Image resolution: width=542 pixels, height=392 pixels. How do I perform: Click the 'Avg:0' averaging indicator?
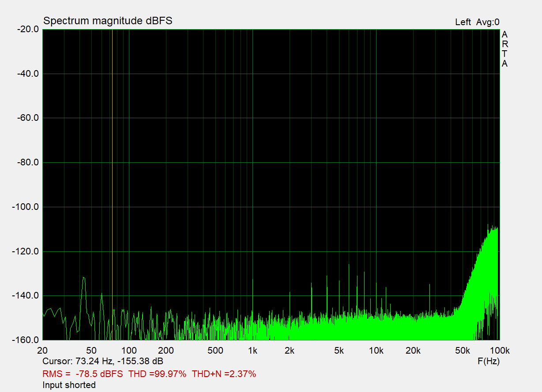[x=488, y=22]
